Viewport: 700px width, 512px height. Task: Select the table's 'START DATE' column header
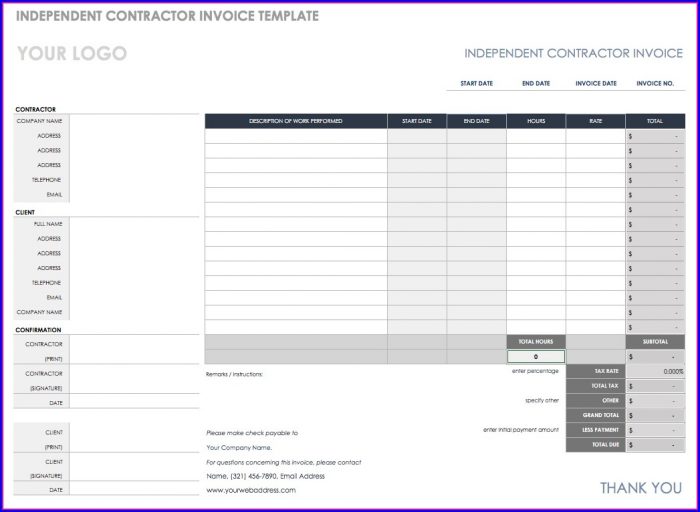pyautogui.click(x=417, y=121)
